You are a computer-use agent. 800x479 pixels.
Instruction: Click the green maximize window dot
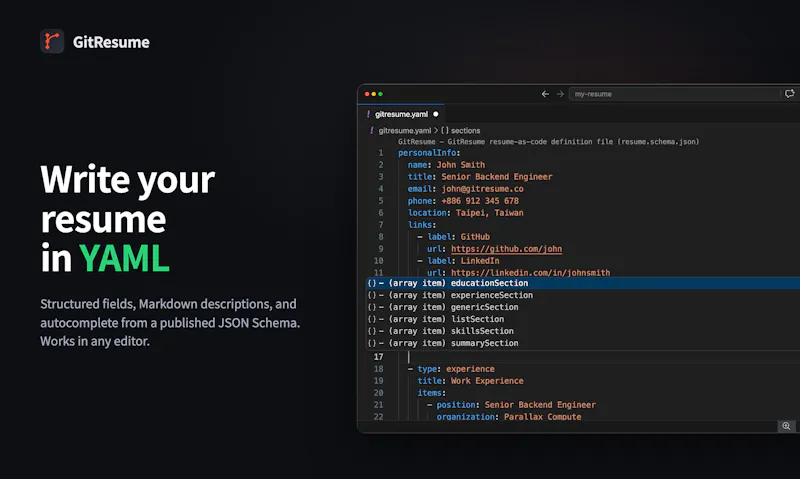[380, 94]
